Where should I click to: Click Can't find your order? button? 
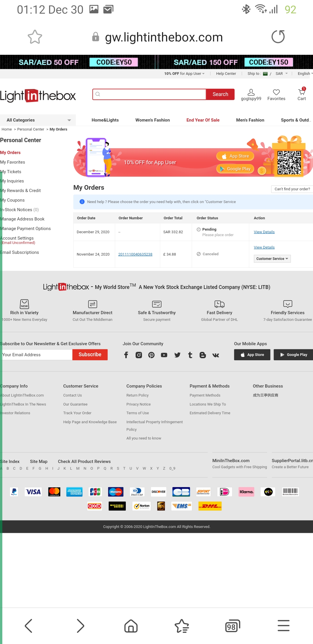tap(292, 189)
